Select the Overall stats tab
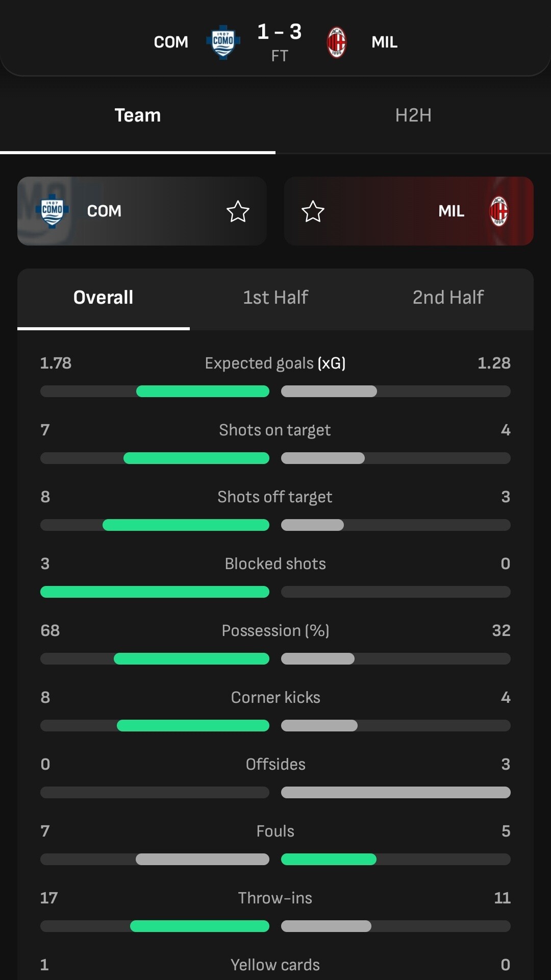 point(104,298)
